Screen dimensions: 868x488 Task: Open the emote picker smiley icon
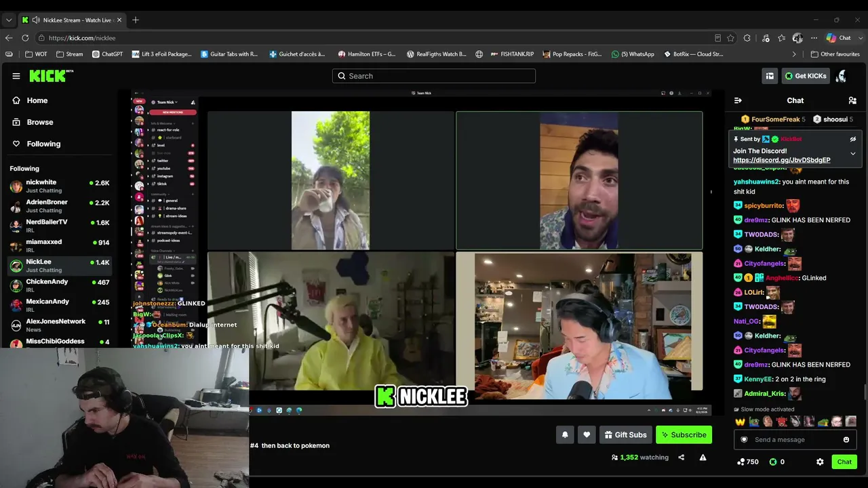[846, 440]
